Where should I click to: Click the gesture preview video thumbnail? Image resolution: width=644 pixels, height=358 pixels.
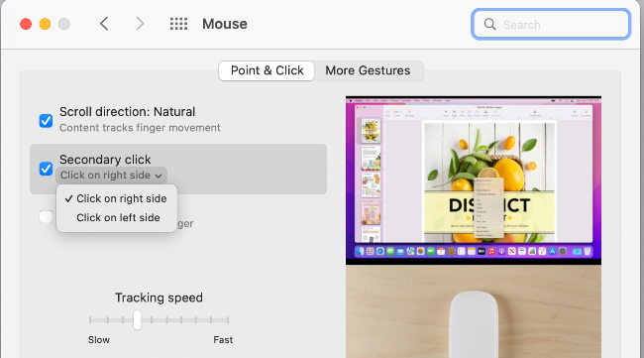pyautogui.click(x=474, y=227)
